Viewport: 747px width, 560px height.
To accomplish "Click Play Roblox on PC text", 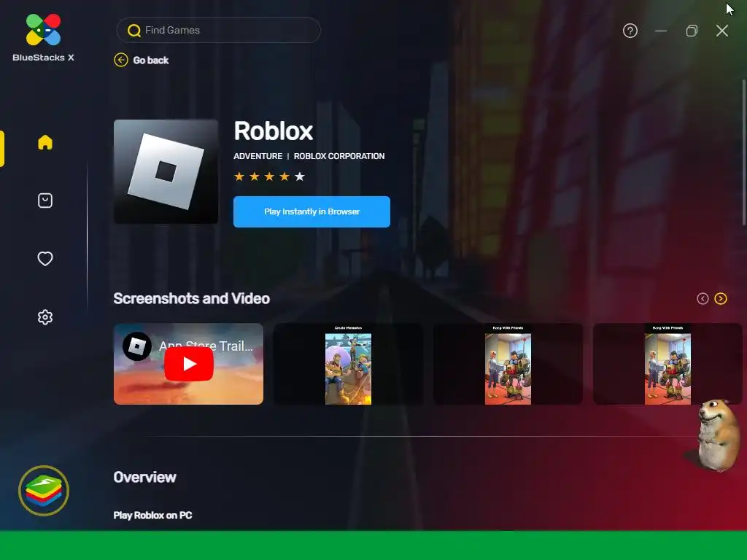I will [x=152, y=516].
